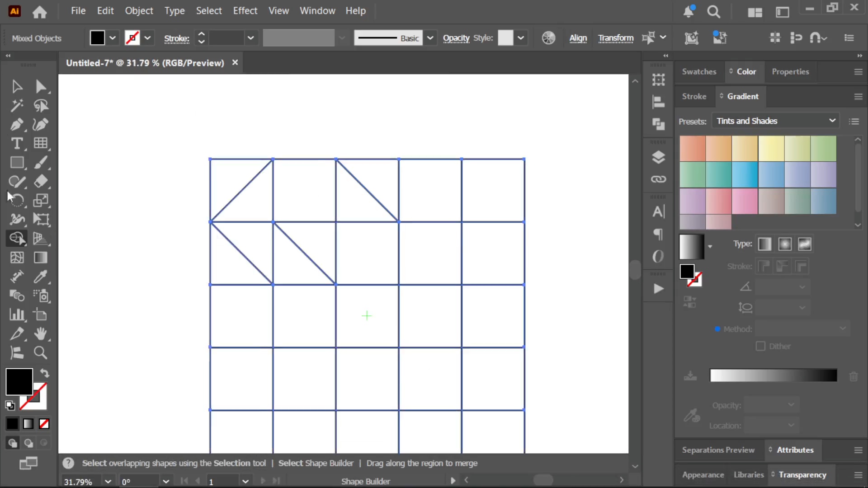This screenshot has width=868, height=488.
Task: Set Color fill mode below swatches
Action: point(12,424)
